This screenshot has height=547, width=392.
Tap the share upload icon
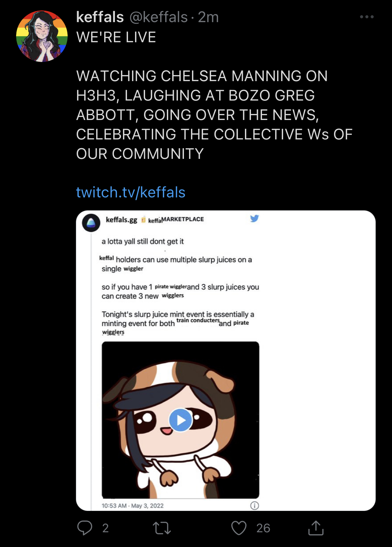(x=316, y=528)
